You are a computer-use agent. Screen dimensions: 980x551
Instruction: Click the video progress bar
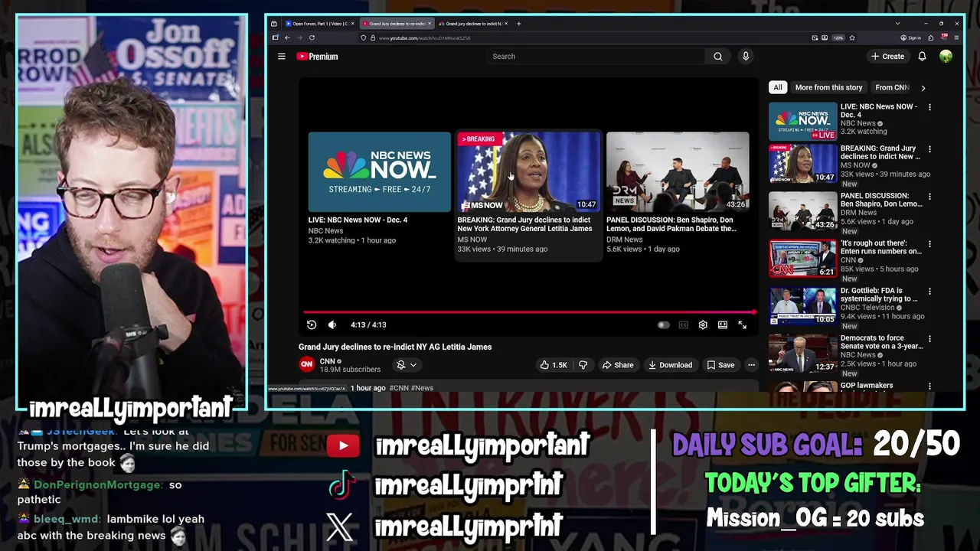click(x=529, y=312)
